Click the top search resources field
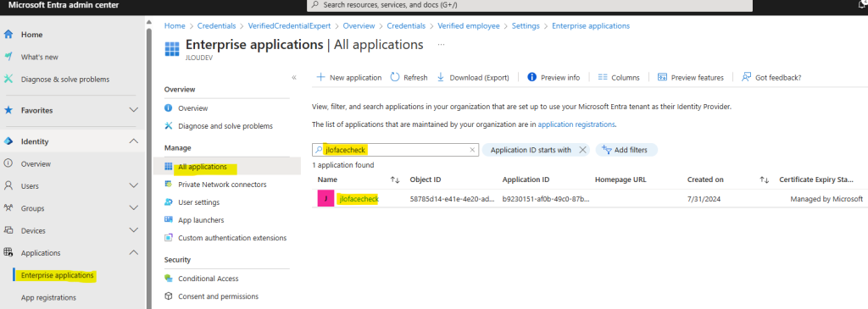Image resolution: width=868 pixels, height=309 pixels. point(530,5)
